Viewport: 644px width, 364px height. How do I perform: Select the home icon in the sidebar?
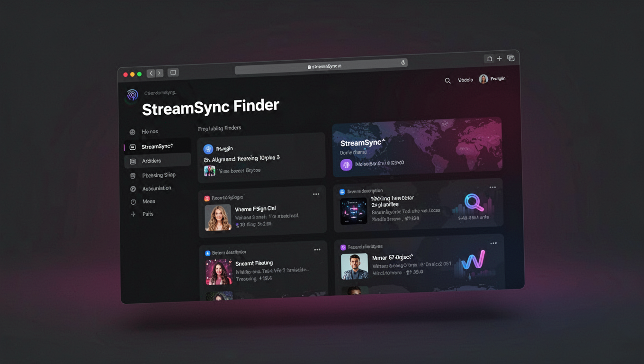[x=133, y=132]
